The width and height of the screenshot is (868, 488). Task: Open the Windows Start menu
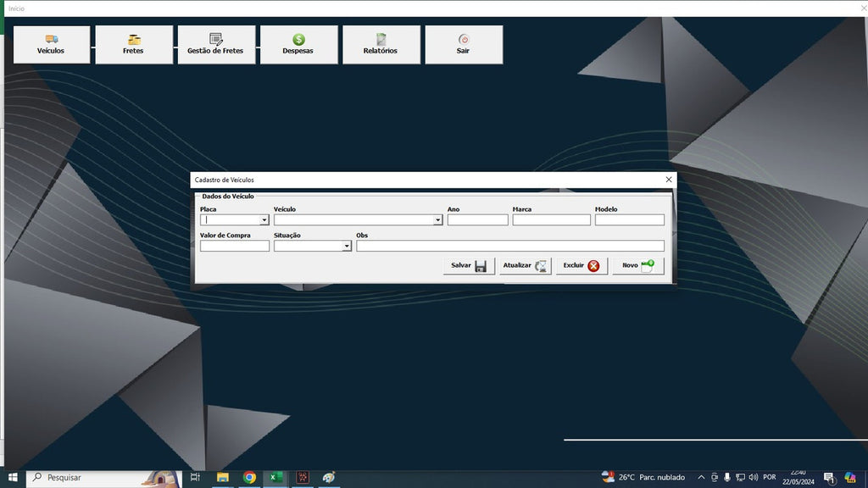[13, 478]
